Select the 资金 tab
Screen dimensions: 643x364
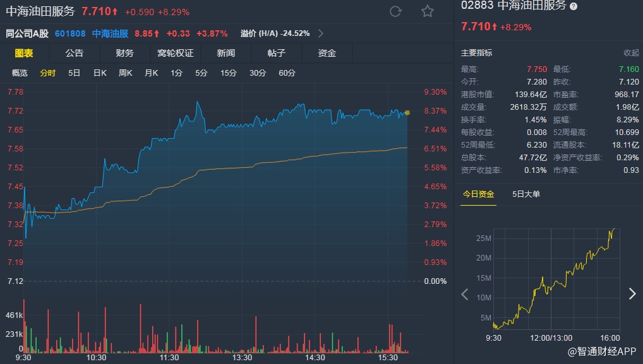coord(327,53)
